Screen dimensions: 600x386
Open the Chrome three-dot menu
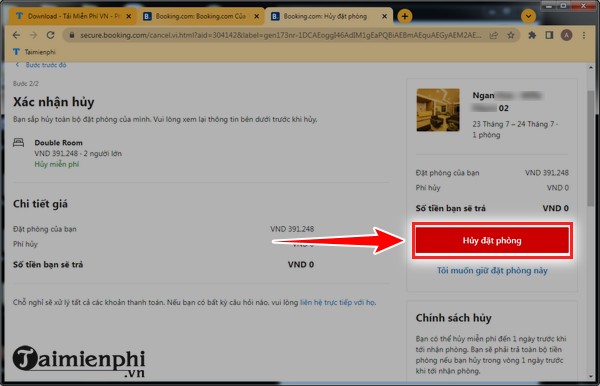pos(584,35)
